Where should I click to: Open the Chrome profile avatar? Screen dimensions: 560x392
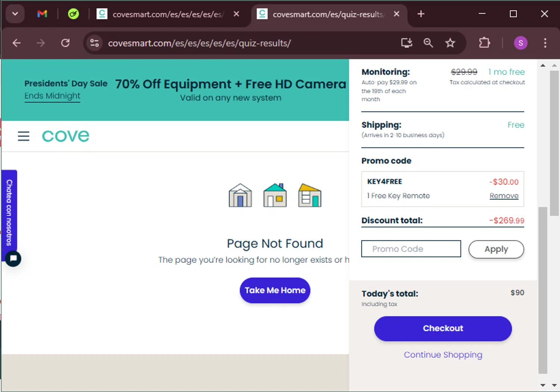520,43
